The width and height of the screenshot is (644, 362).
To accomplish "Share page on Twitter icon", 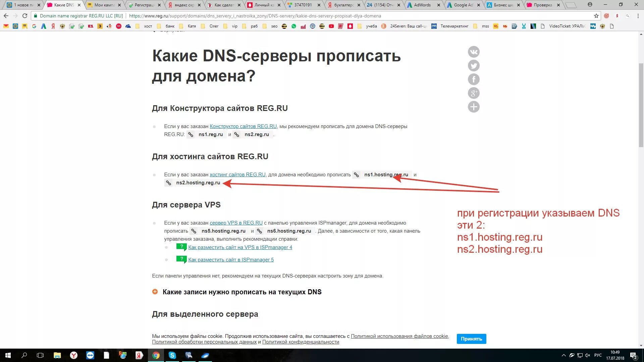I will click(474, 66).
